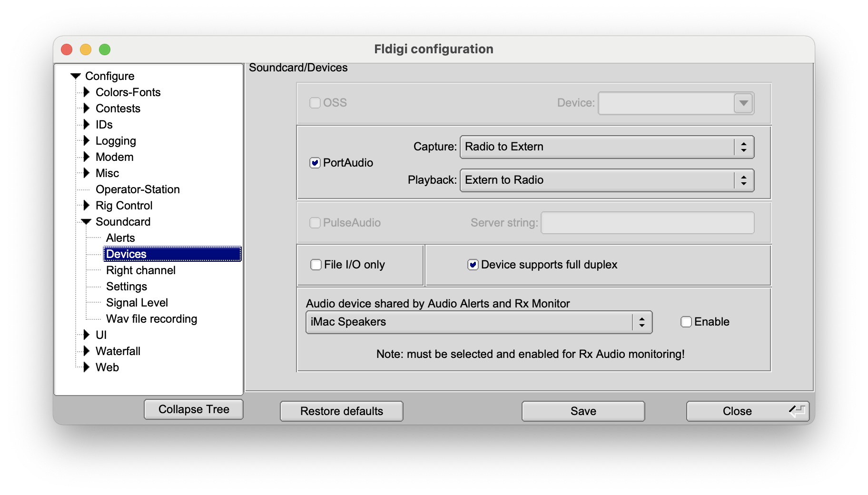
Task: Collapse the Soundcard tree node
Action: (x=86, y=222)
